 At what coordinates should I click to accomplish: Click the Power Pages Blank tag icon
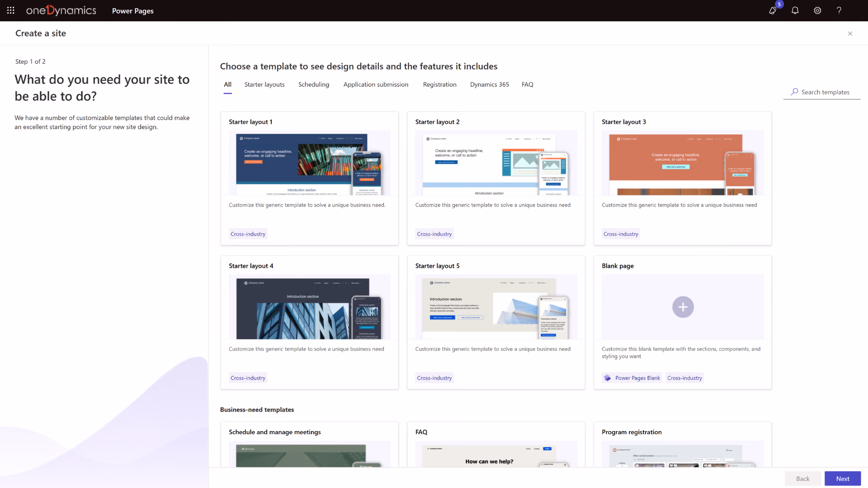[x=608, y=378]
